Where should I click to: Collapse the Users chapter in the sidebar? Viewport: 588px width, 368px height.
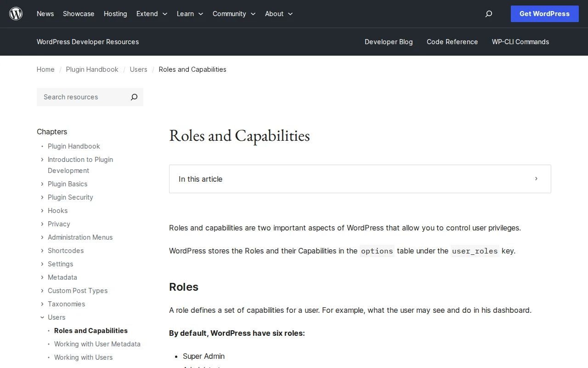click(42, 317)
